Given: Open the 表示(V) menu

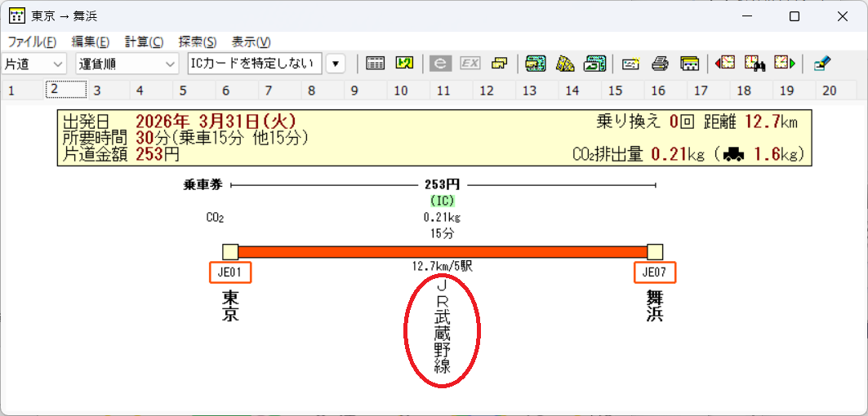Looking at the screenshot, I should pos(251,42).
